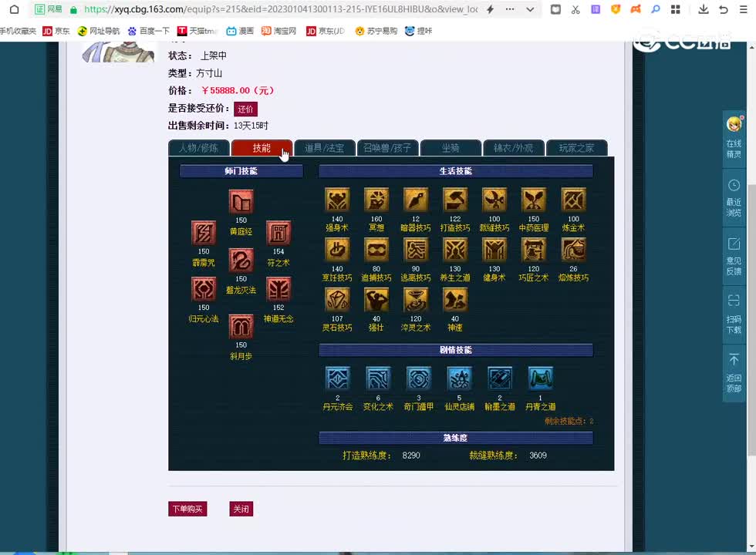The image size is (756, 555).
Task: Click the 下单购买 order button
Action: 187,509
